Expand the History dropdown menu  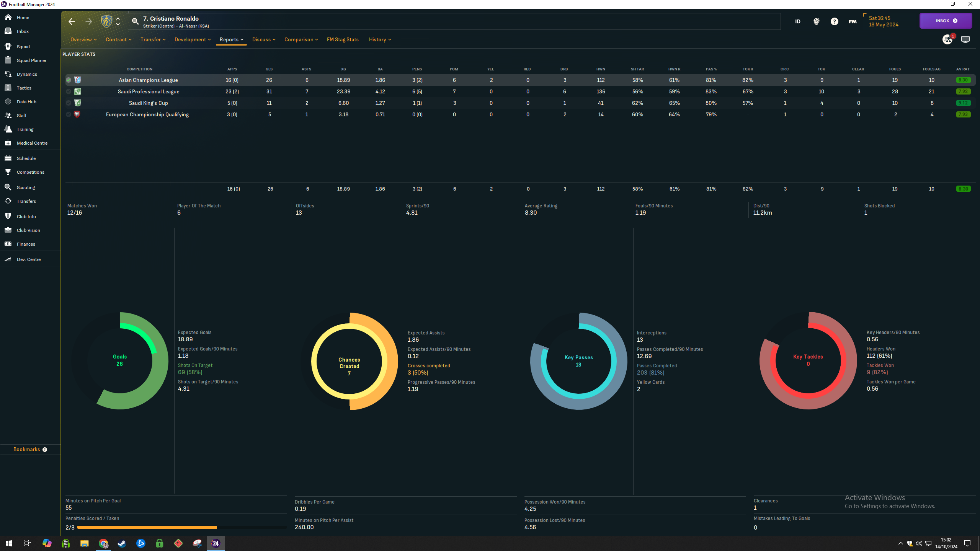[x=380, y=39]
